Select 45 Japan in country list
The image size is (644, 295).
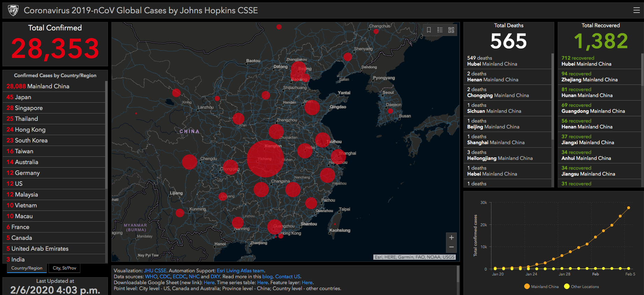coord(54,97)
